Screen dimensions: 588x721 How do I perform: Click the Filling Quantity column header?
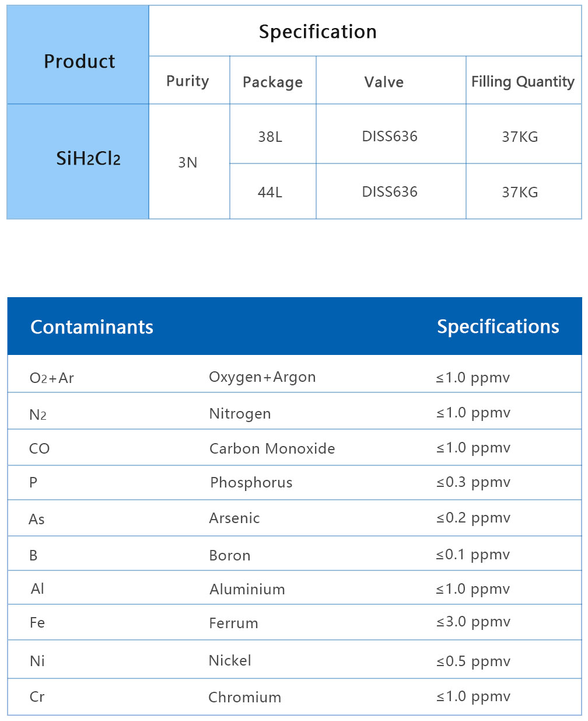click(523, 82)
